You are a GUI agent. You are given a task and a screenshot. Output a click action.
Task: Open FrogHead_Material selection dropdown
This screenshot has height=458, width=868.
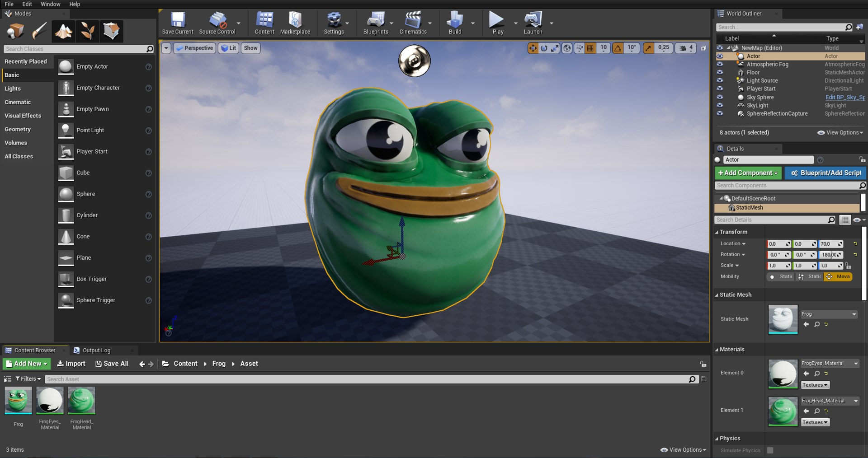[x=830, y=401]
